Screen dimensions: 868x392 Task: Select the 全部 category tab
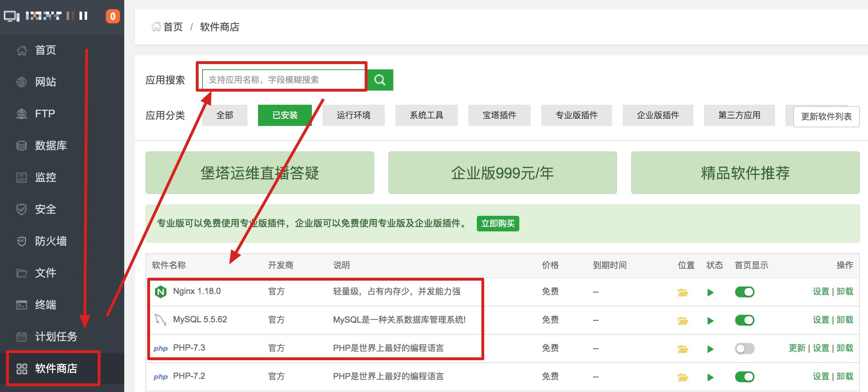pyautogui.click(x=225, y=115)
